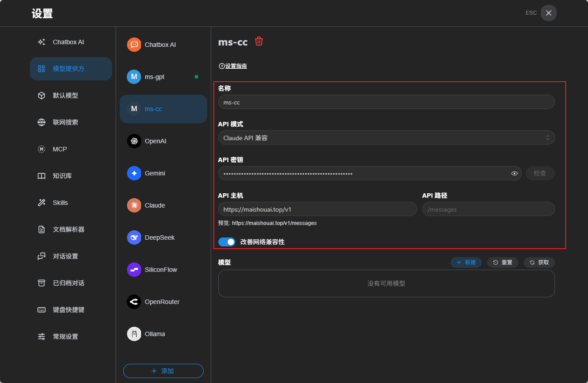Viewport: 588px width, 383px height.
Task: Select DeepSeek provider logo
Action: pos(134,237)
